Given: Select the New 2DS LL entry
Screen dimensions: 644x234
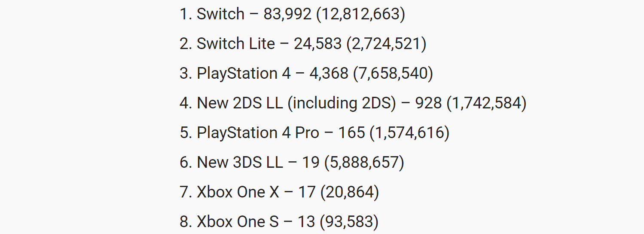Looking at the screenshot, I should (x=353, y=103).
